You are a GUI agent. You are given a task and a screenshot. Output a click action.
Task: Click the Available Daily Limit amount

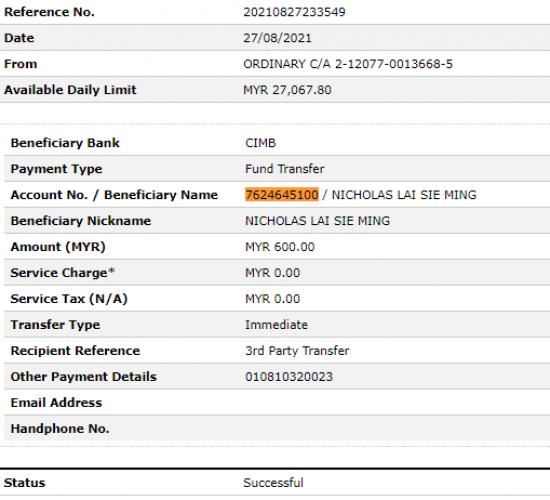point(287,90)
